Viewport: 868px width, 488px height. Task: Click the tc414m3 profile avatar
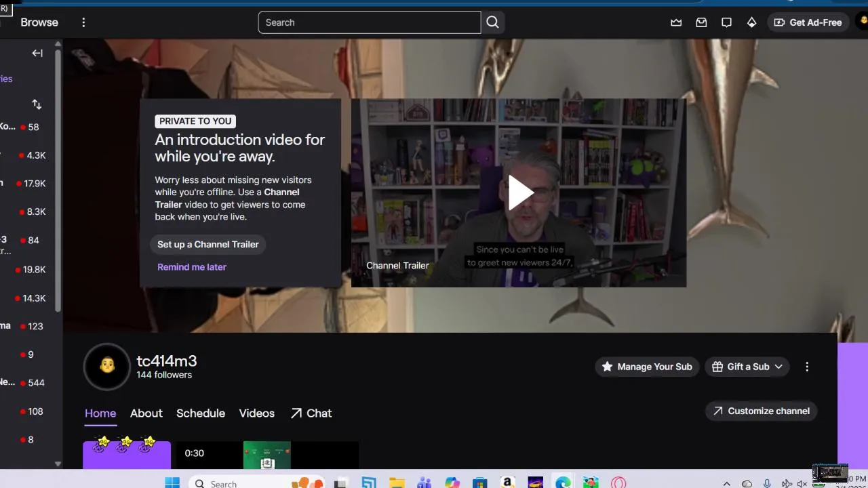[106, 367]
